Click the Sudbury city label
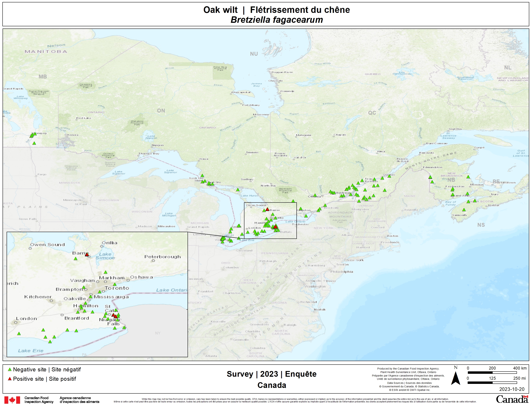The image size is (532, 405). click(x=247, y=179)
